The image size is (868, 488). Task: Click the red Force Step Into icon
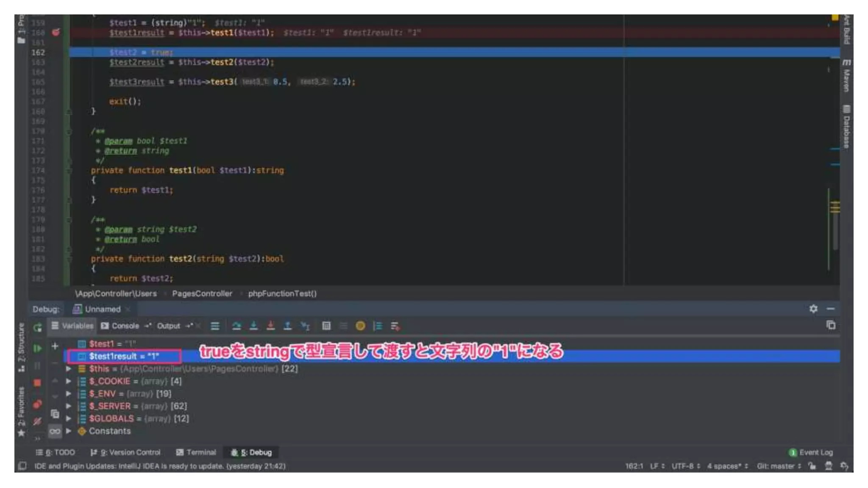pyautogui.click(x=270, y=326)
